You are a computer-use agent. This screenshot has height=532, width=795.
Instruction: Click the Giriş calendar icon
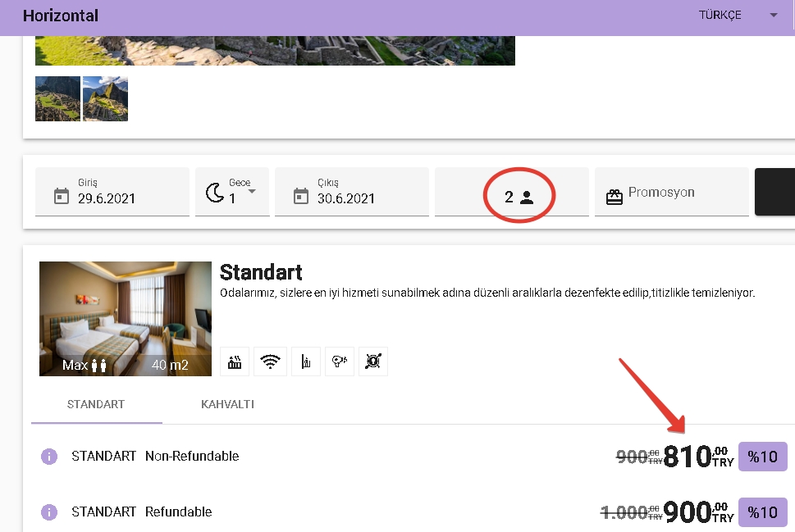62,196
